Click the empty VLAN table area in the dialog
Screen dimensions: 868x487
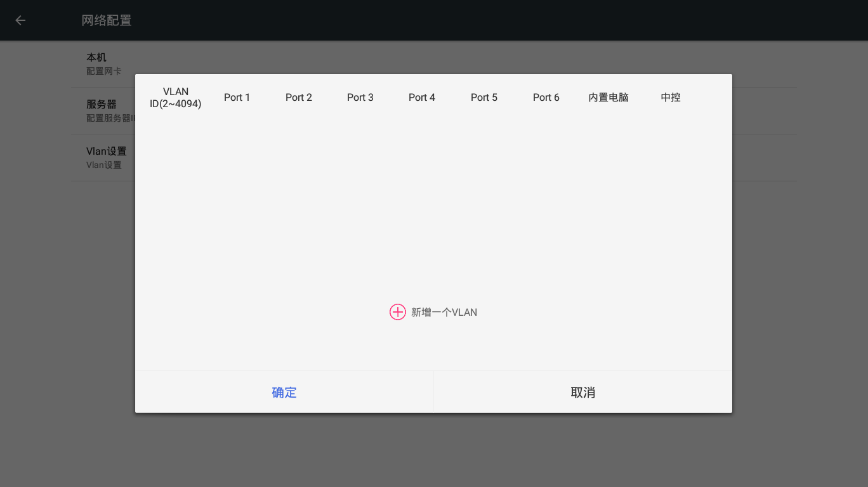coord(433,203)
